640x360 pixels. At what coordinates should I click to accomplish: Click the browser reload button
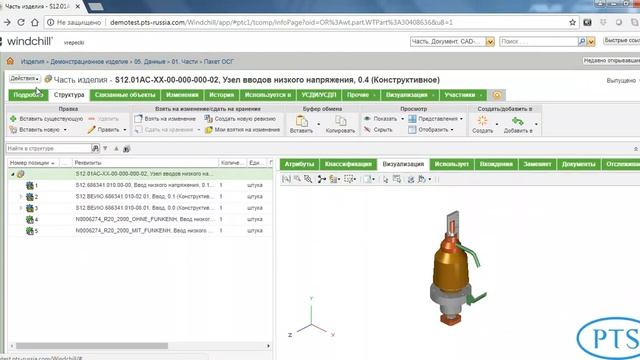[21, 22]
